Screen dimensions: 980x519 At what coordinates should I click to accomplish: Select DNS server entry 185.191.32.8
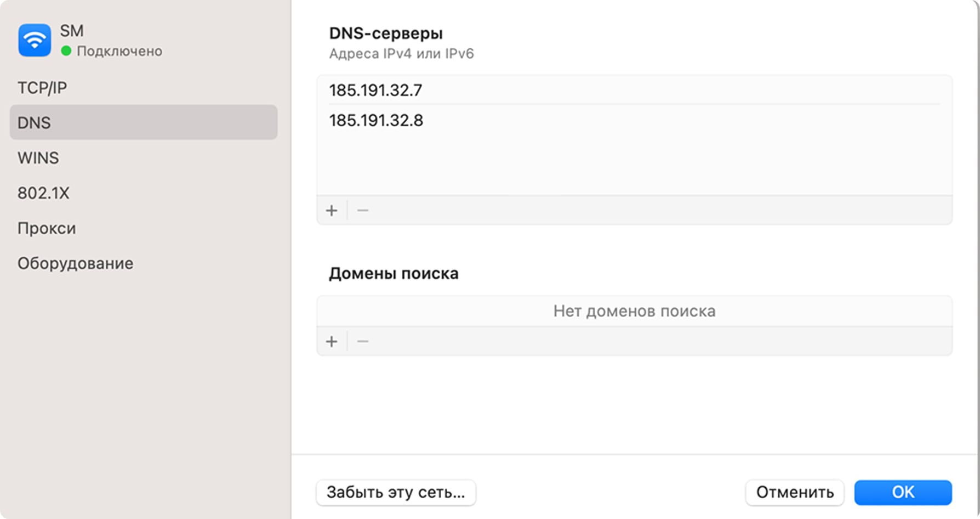coord(377,121)
